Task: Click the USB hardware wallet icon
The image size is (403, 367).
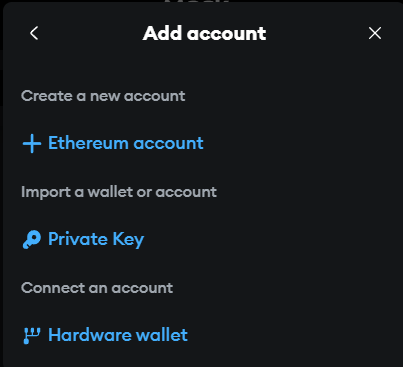Action: (32, 336)
